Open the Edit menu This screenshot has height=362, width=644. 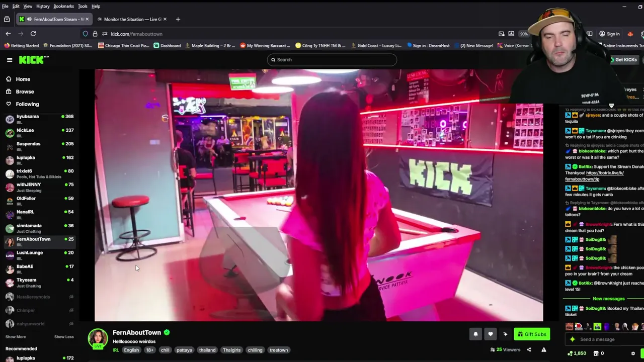point(16,6)
